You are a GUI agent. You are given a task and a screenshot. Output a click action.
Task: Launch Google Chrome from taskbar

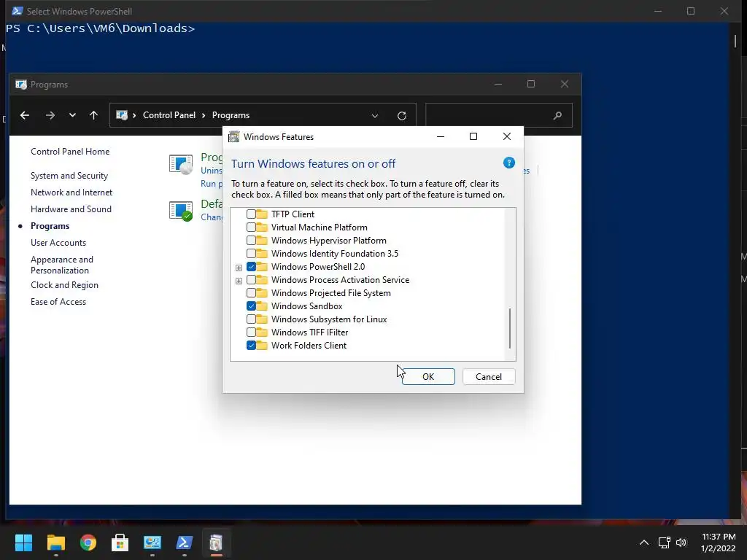tap(88, 542)
